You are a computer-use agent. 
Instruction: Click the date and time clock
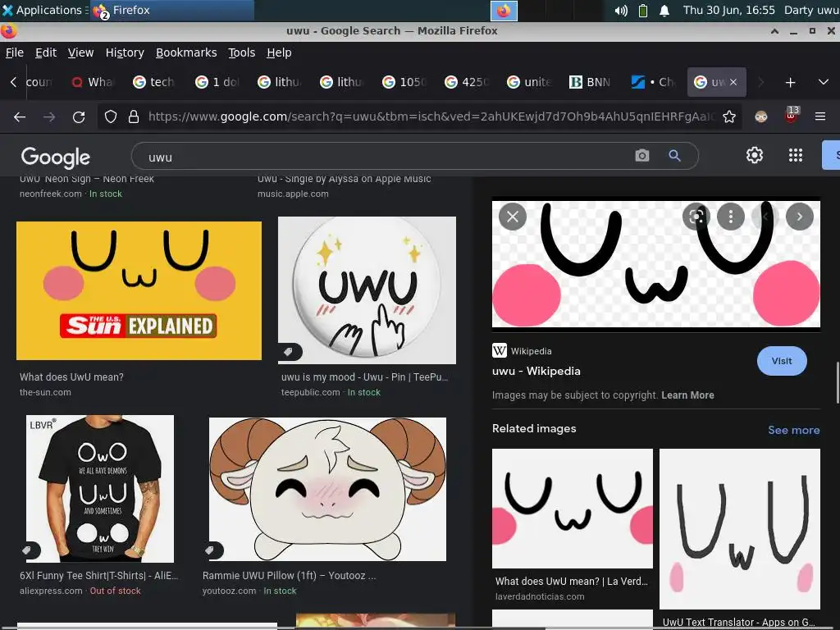pos(728,10)
